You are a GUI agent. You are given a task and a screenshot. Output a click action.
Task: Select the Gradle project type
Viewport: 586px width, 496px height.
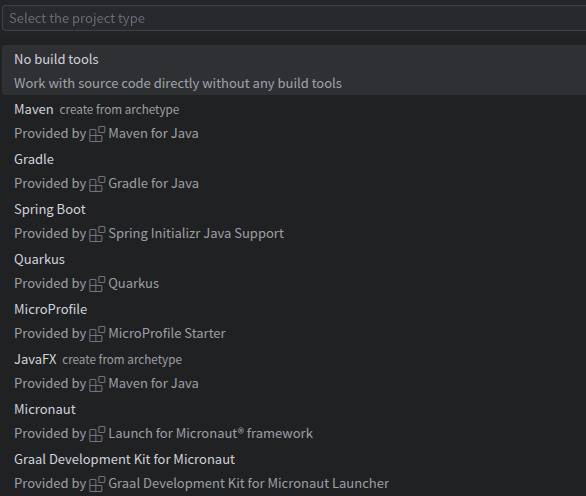pos(294,171)
